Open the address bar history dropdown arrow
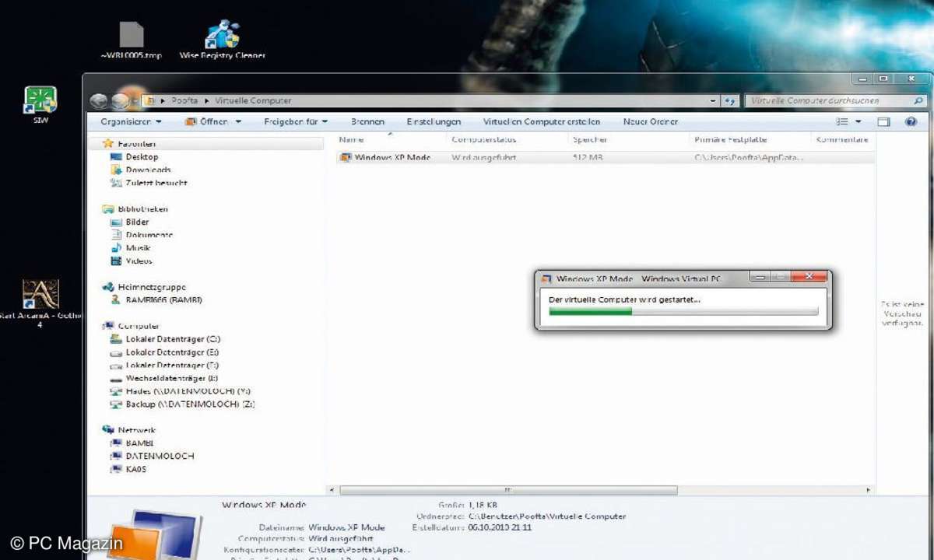Viewport: 934px width, 560px height. tap(714, 100)
